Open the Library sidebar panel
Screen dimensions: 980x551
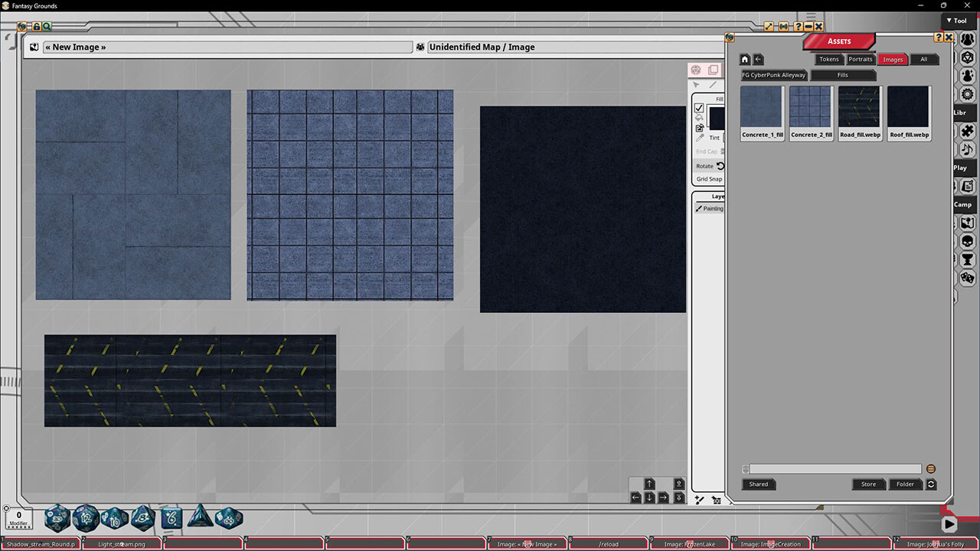coord(962,112)
